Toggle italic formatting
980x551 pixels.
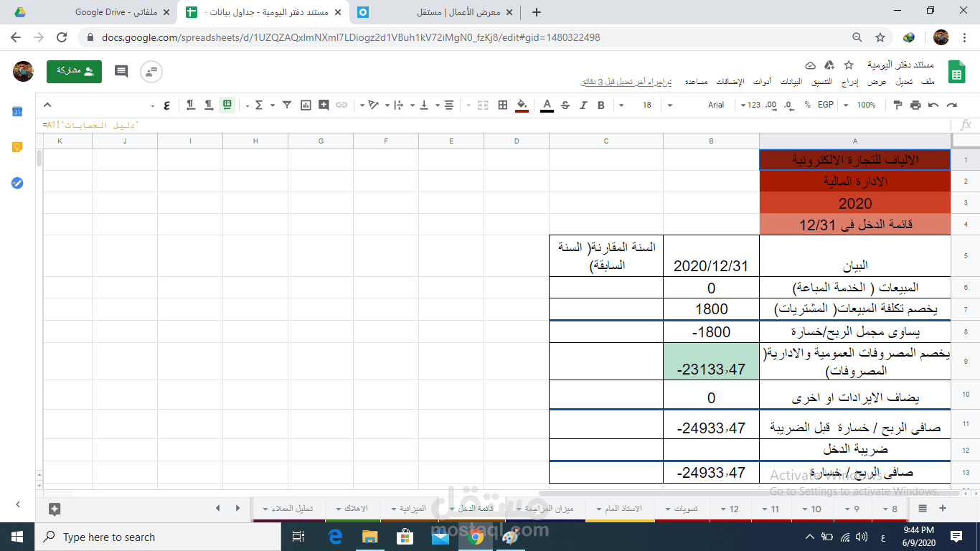(583, 105)
